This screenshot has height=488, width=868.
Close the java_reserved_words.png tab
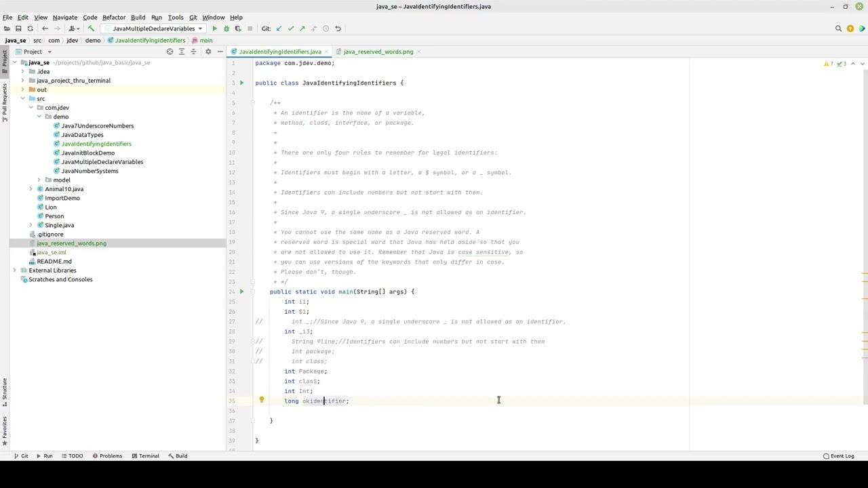pos(419,52)
